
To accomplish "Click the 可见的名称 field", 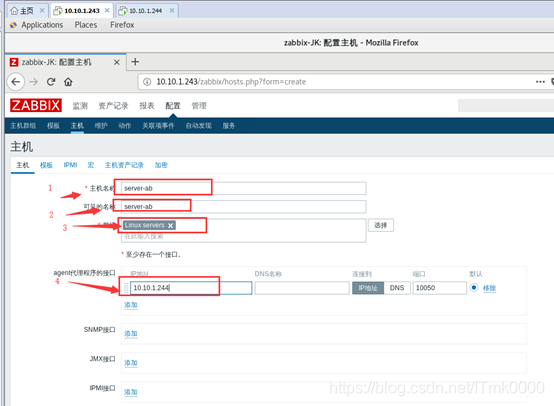I will [x=243, y=207].
